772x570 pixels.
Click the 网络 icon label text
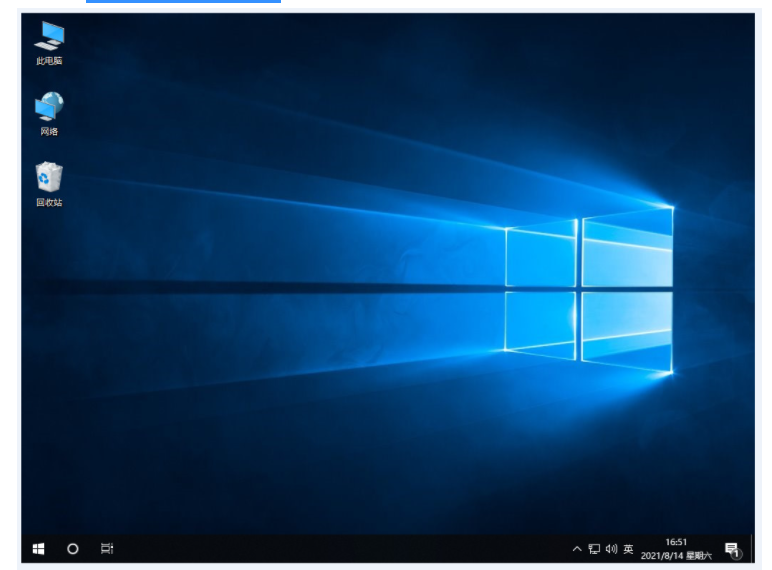pyautogui.click(x=49, y=131)
